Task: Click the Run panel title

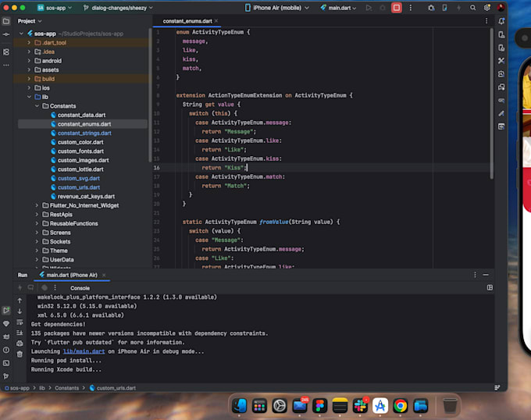Action: point(23,275)
